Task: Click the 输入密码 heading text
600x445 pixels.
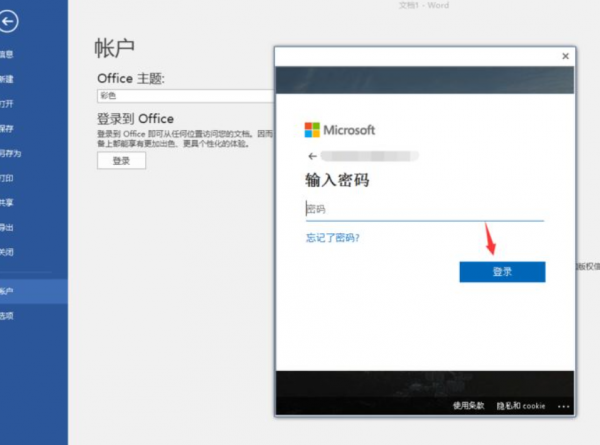Action: (337, 180)
